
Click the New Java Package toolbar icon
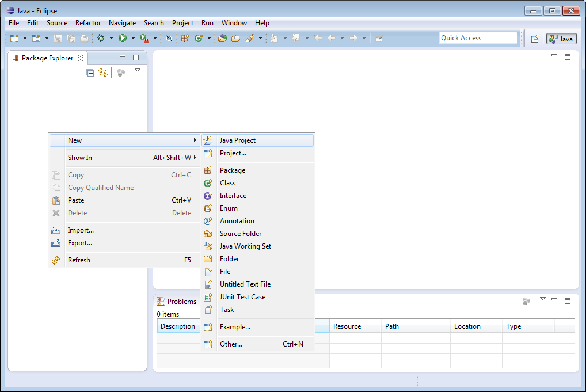185,38
